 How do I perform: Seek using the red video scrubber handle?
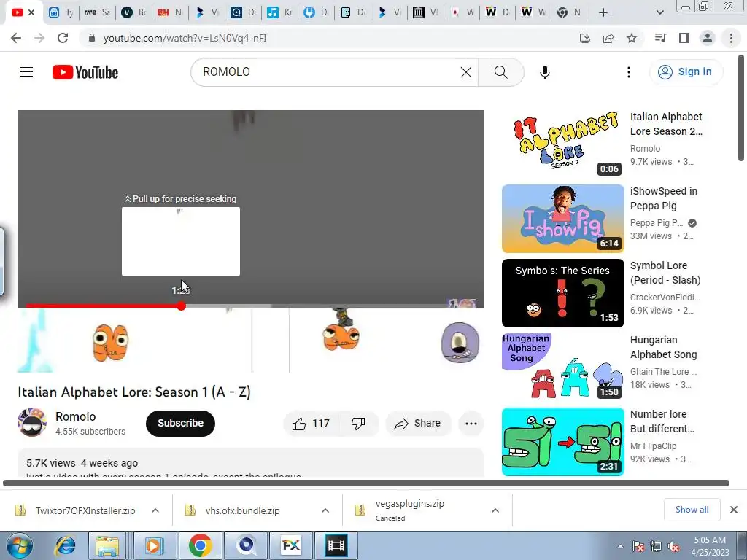coord(181,306)
